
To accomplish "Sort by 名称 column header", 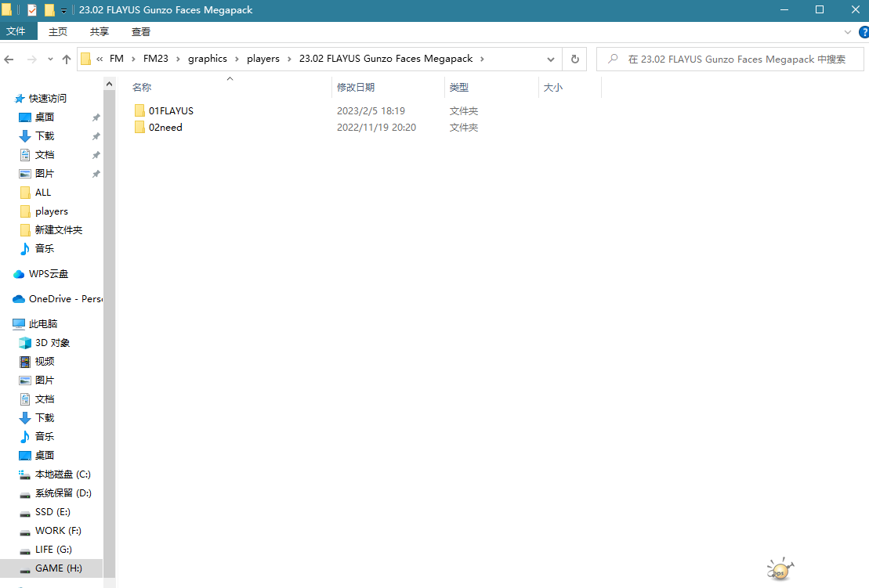I will pos(230,88).
